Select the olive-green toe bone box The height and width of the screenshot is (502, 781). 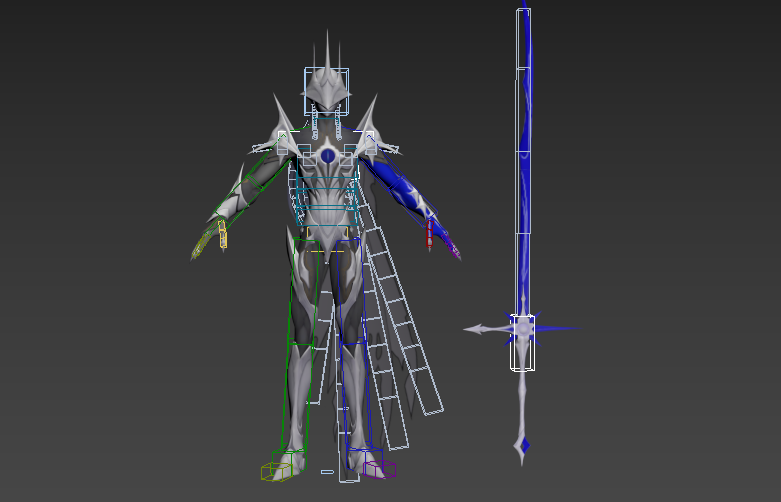pos(276,472)
